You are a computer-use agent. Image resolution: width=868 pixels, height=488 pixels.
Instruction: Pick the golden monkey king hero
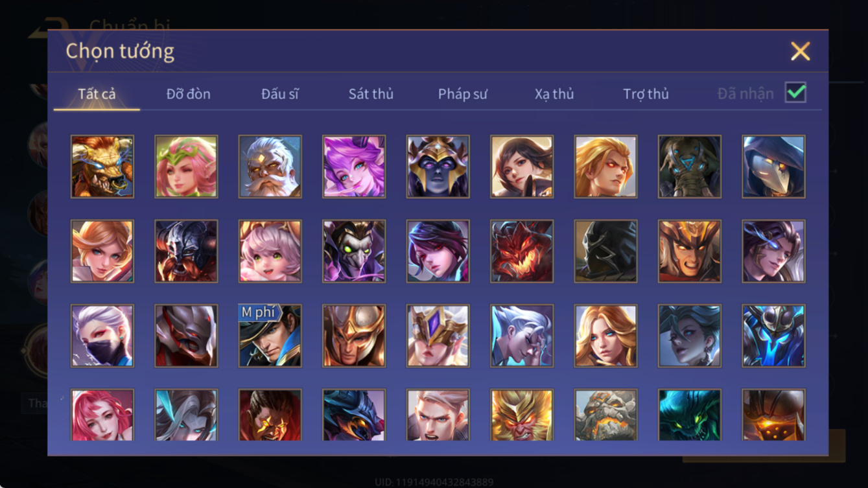tap(522, 415)
